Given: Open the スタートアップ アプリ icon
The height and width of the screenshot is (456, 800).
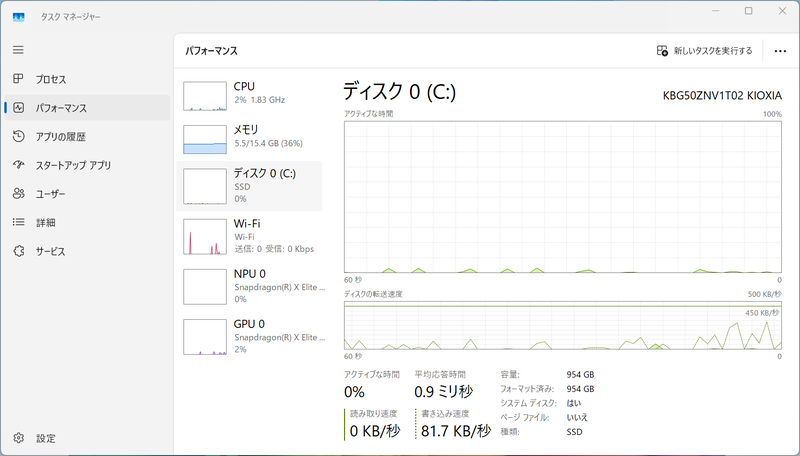Looking at the screenshot, I should point(18,165).
